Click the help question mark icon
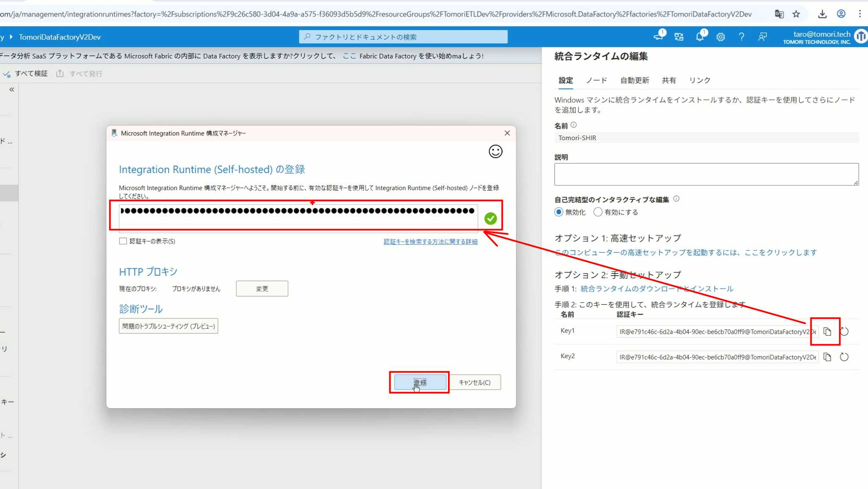Screen dimensions: 868x489 tap(741, 37)
